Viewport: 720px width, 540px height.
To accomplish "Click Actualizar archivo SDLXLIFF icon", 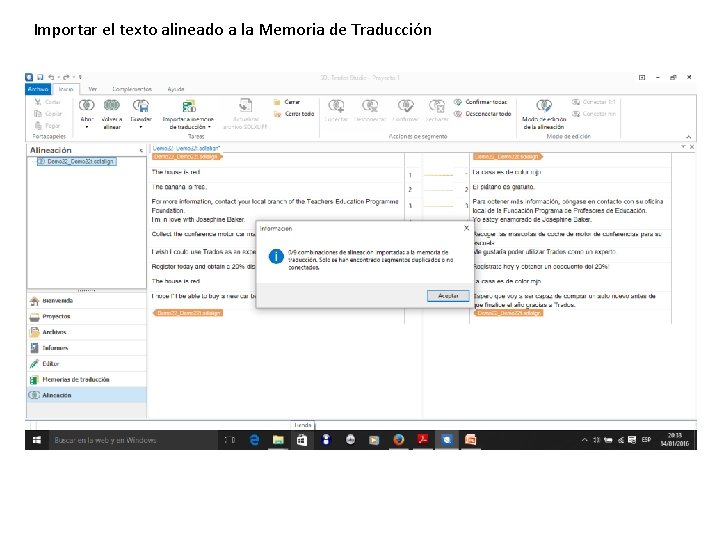I will (245, 105).
